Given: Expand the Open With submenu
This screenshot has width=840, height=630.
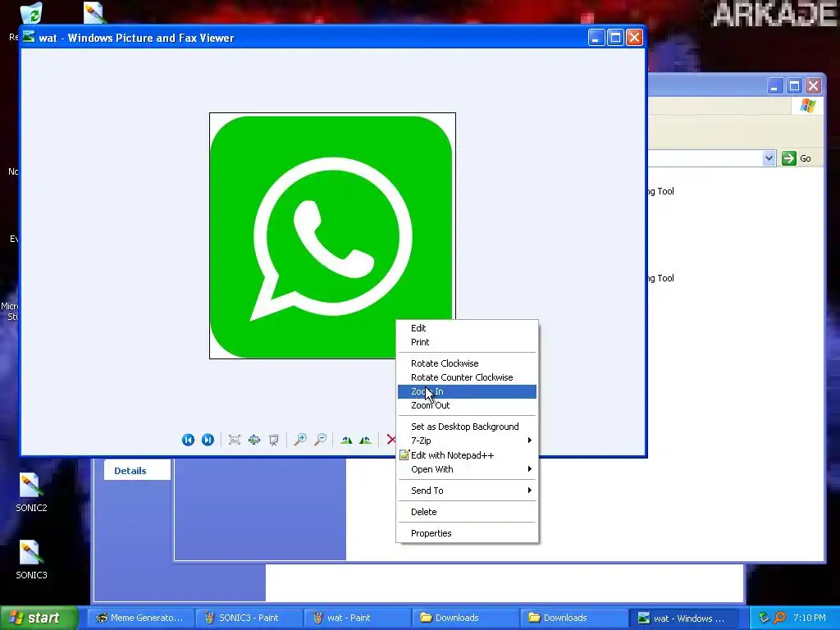Looking at the screenshot, I should (467, 469).
